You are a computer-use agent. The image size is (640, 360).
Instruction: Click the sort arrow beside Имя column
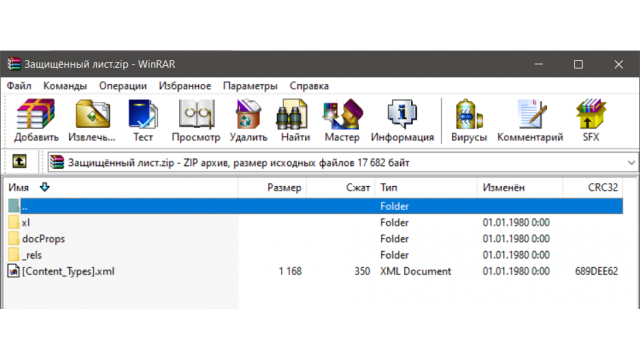(44, 187)
